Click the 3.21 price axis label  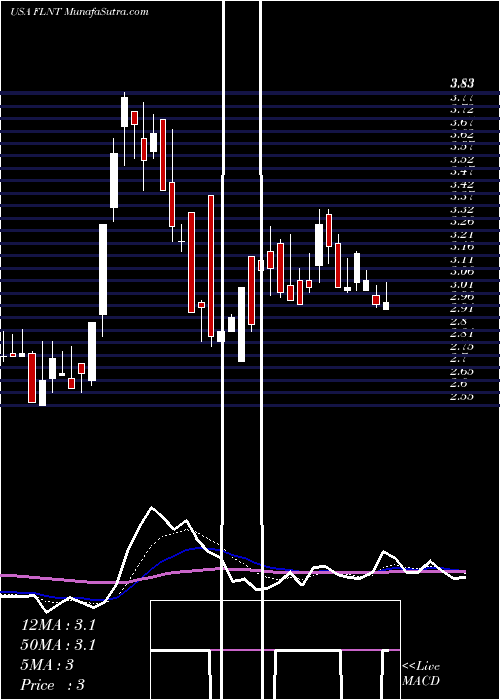[462, 234]
